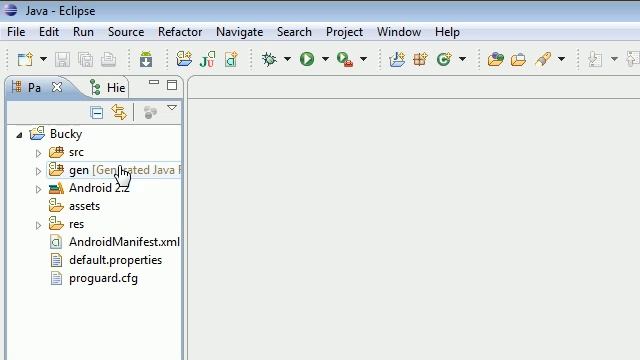Image resolution: width=640 pixels, height=360 pixels.
Task: Open the Package Explorer View Menu triangle
Action: [x=172, y=108]
